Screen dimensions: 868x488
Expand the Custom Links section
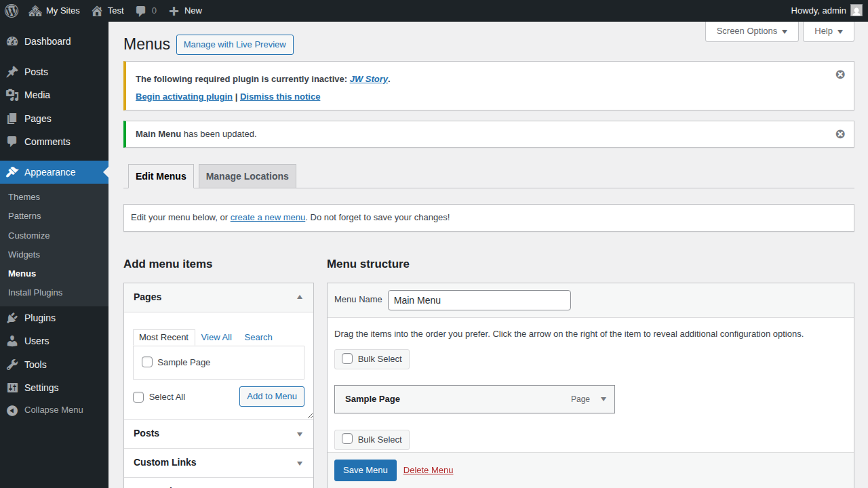click(x=300, y=463)
